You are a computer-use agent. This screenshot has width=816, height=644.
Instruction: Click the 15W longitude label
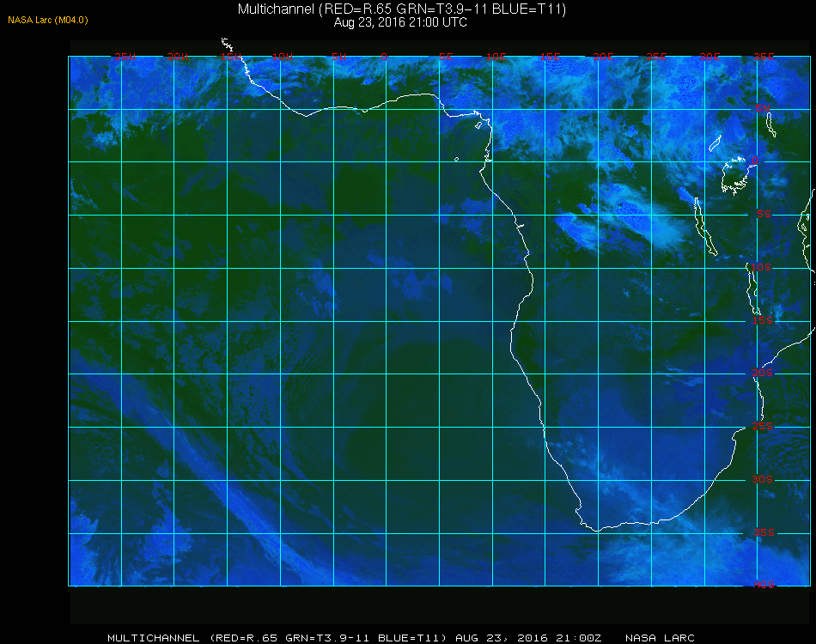click(x=230, y=57)
